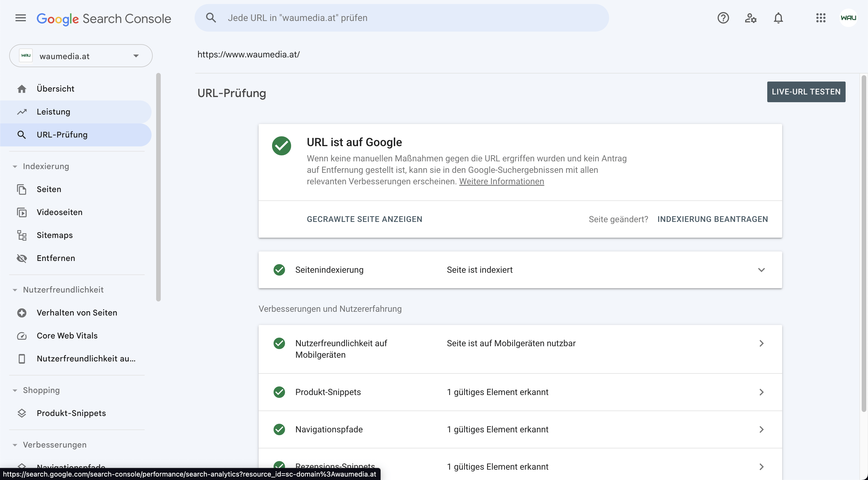The image size is (868, 480).
Task: Click the Sitemaps icon in sidebar
Action: pyautogui.click(x=21, y=235)
